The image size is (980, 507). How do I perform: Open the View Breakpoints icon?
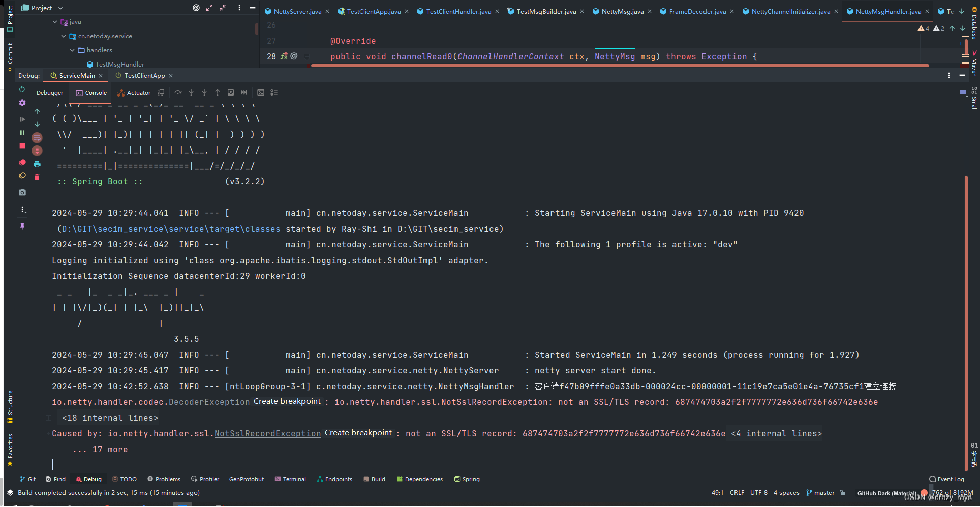point(22,163)
